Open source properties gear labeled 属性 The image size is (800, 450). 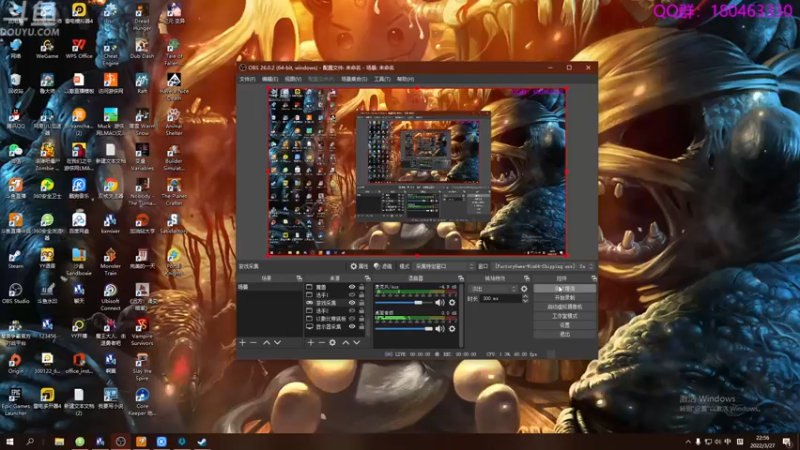pyautogui.click(x=359, y=266)
